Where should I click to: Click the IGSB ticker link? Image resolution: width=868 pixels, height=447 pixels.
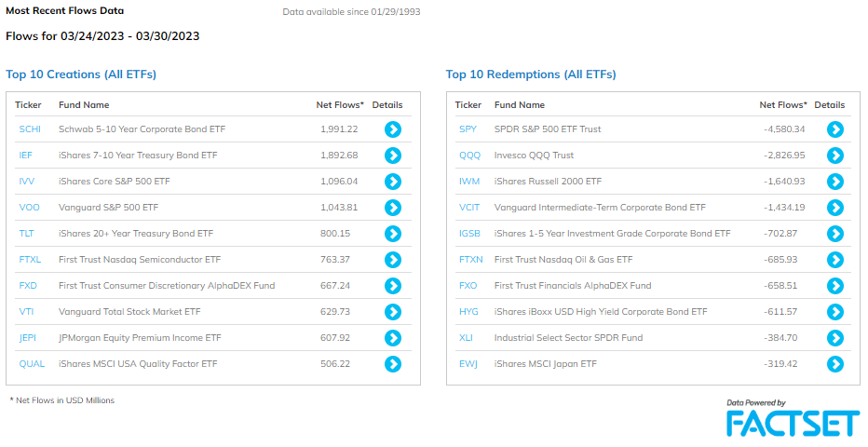pos(470,233)
